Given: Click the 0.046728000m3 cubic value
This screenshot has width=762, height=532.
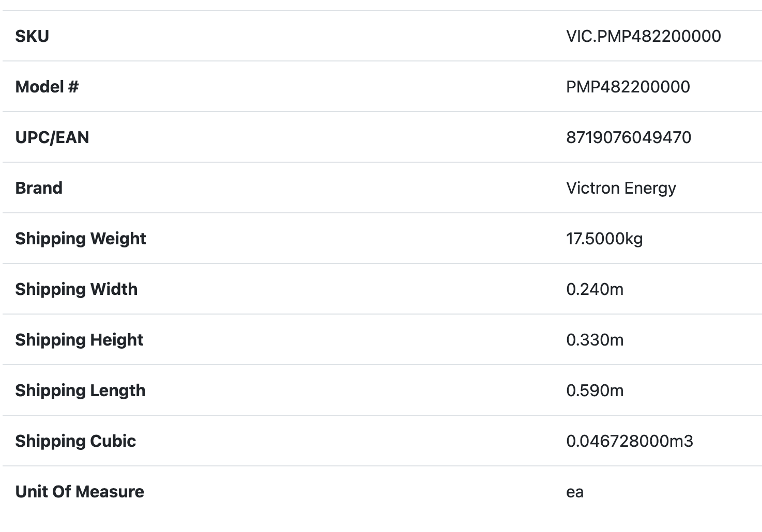Looking at the screenshot, I should (x=629, y=441).
